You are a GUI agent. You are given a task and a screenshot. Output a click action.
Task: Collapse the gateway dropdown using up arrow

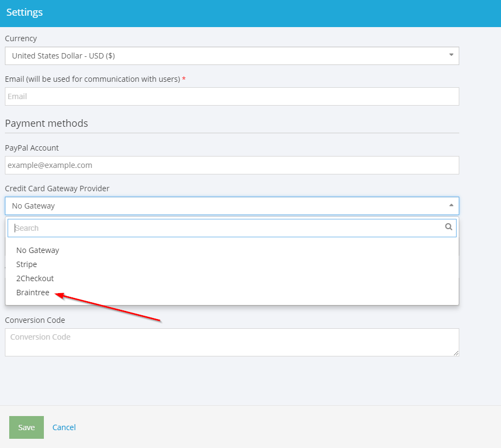point(451,205)
